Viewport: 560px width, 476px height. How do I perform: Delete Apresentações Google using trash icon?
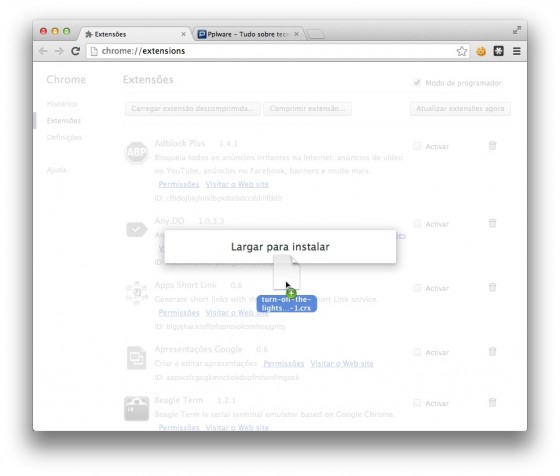pos(492,352)
